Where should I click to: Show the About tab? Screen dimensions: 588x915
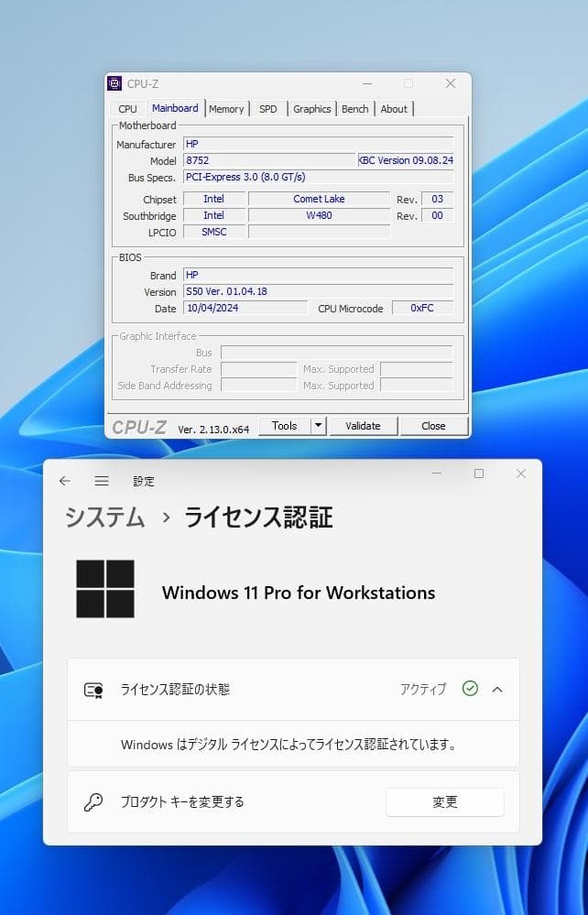tap(394, 109)
